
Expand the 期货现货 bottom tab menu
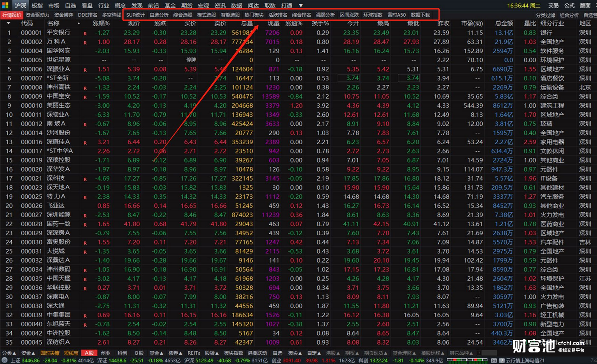pyautogui.click(x=376, y=353)
